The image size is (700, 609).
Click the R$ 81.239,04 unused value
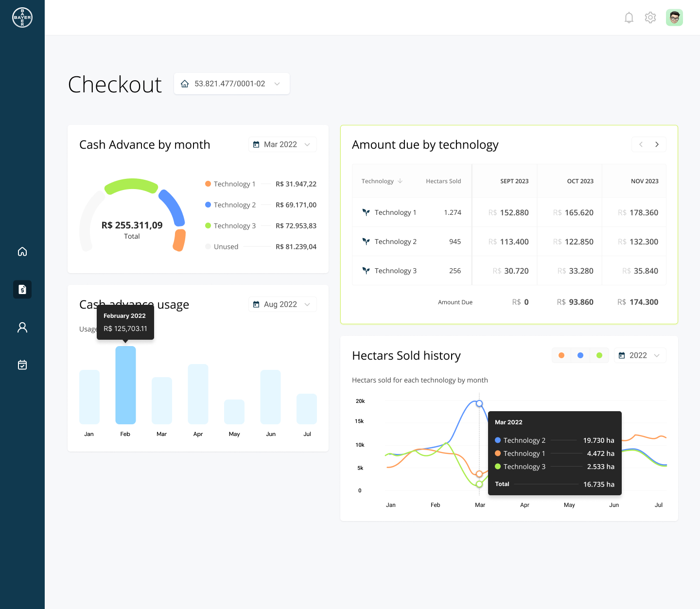point(296,246)
